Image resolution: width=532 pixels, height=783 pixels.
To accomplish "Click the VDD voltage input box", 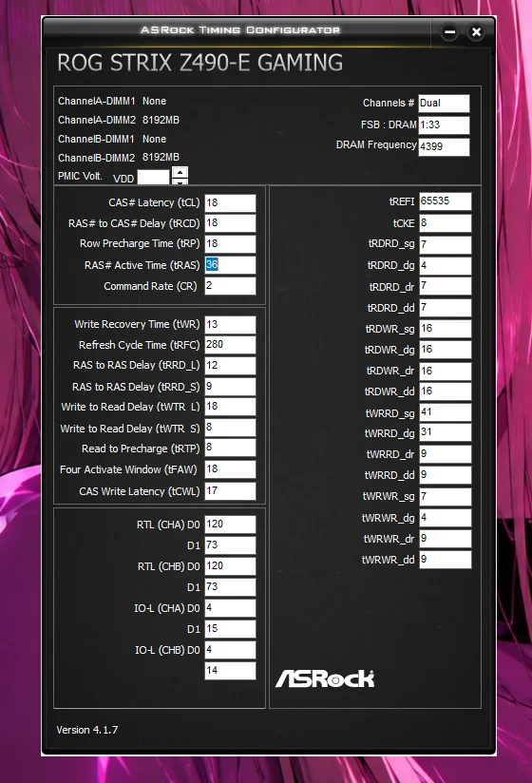I will (153, 178).
